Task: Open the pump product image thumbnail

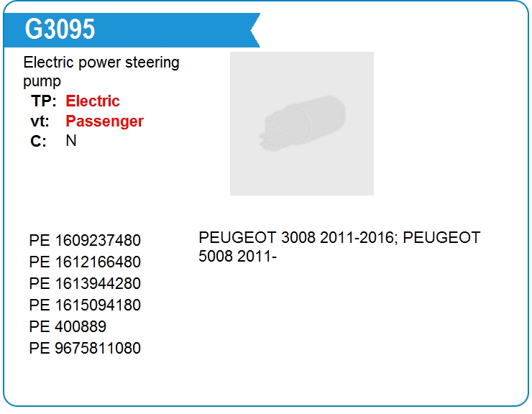Action: (x=301, y=124)
